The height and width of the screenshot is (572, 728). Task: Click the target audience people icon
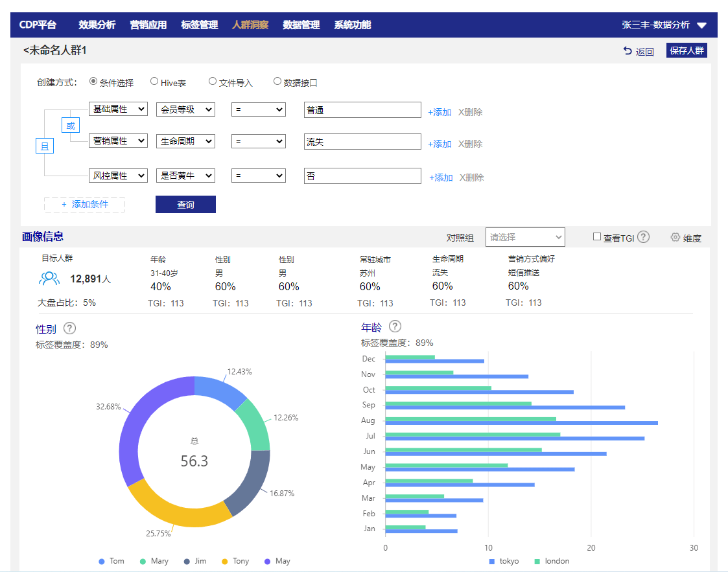click(x=49, y=278)
